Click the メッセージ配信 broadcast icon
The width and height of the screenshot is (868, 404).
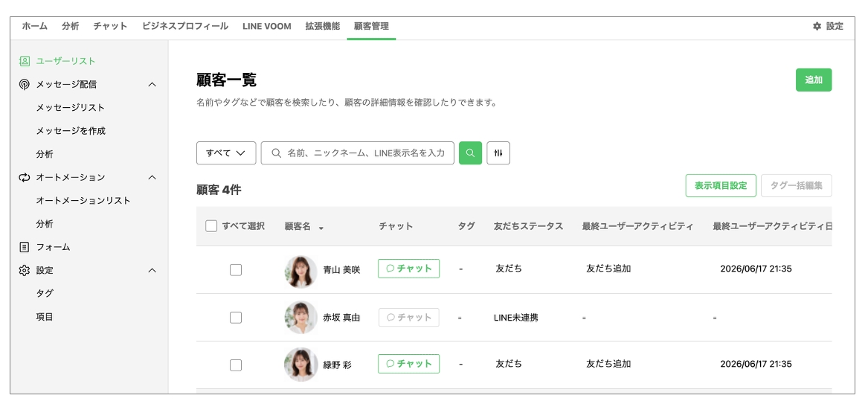click(24, 85)
